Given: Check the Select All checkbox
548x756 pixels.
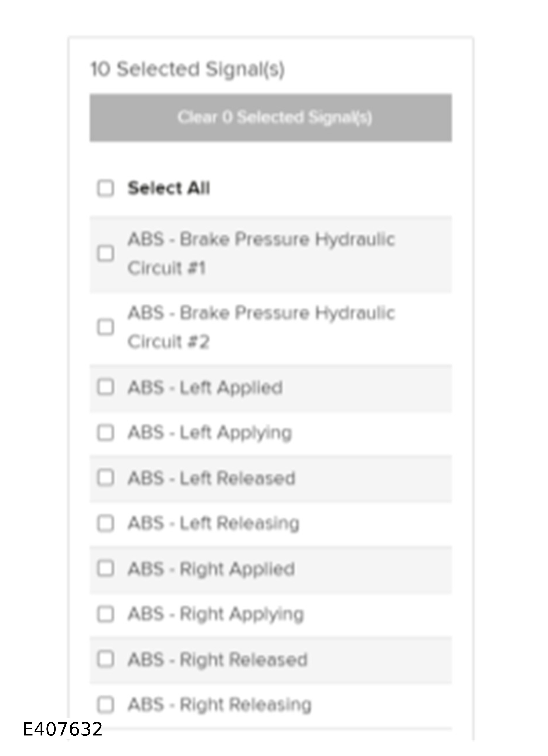Looking at the screenshot, I should (x=105, y=188).
